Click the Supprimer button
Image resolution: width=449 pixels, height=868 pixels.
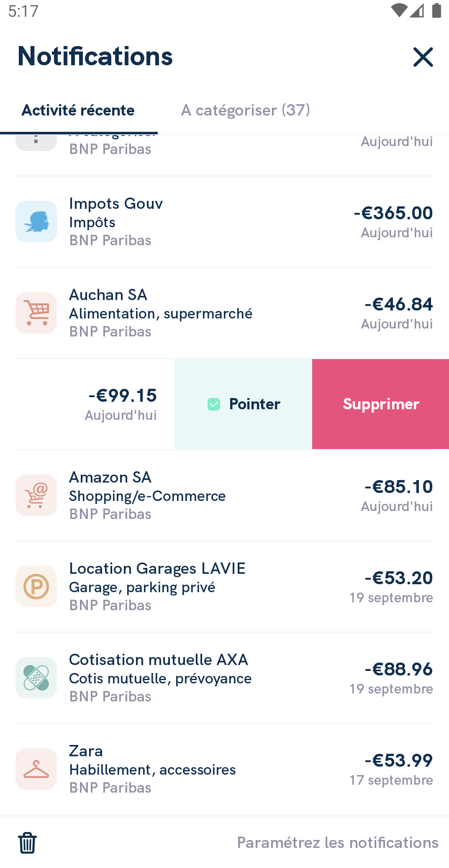point(381,404)
